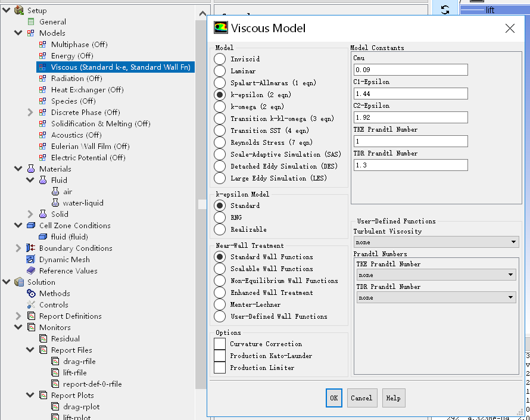The image size is (530, 420).
Task: Select report-def-0-rfile tree item
Action: click(x=92, y=384)
